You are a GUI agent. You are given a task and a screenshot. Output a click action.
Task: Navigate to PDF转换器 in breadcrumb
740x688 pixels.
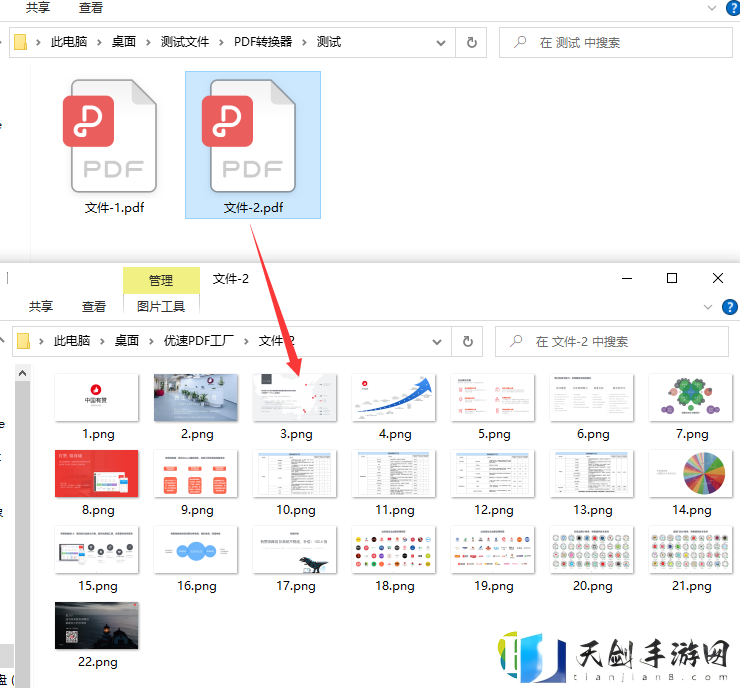[263, 42]
